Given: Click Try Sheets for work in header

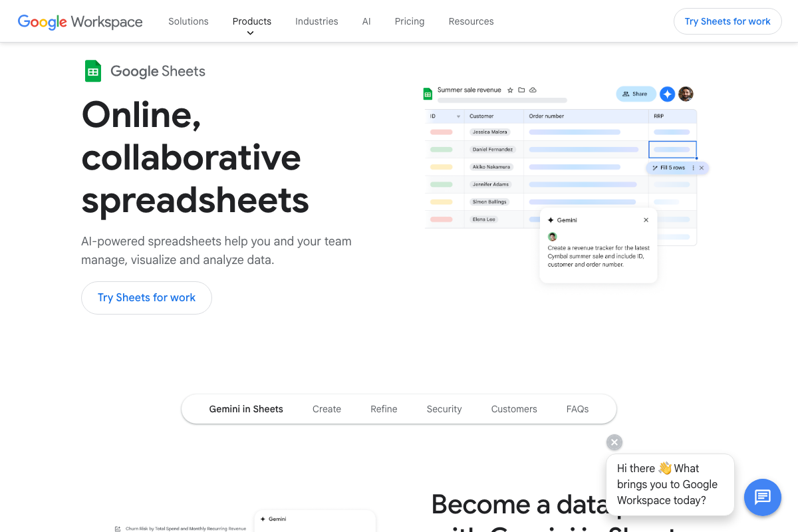Looking at the screenshot, I should [728, 21].
